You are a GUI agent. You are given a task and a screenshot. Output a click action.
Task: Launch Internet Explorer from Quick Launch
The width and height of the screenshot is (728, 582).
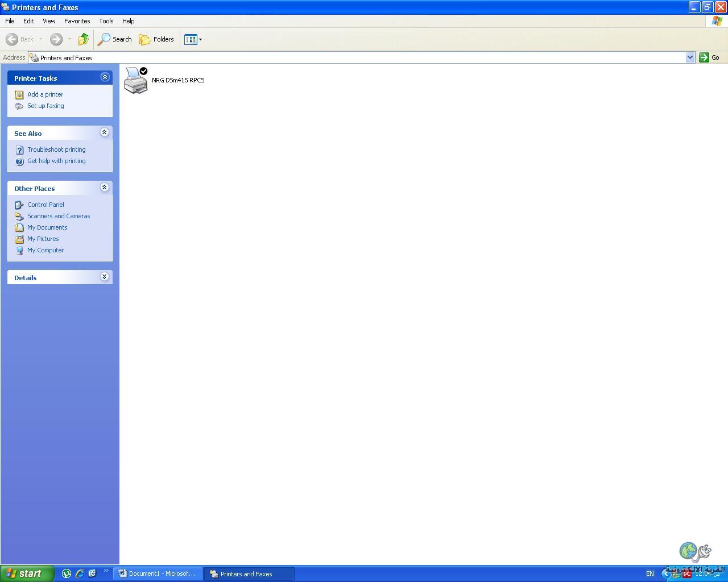[x=80, y=573]
